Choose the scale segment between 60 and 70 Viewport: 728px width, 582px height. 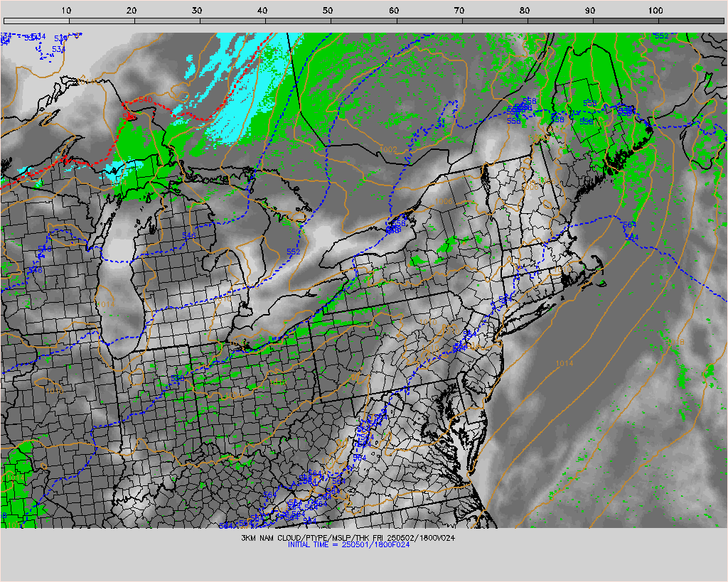click(429, 21)
